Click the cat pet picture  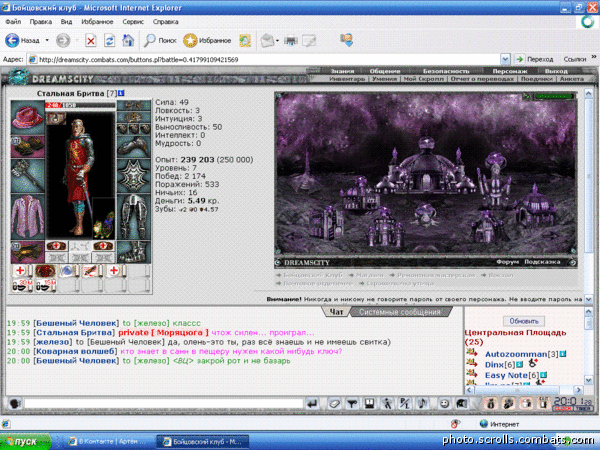(x=104, y=225)
